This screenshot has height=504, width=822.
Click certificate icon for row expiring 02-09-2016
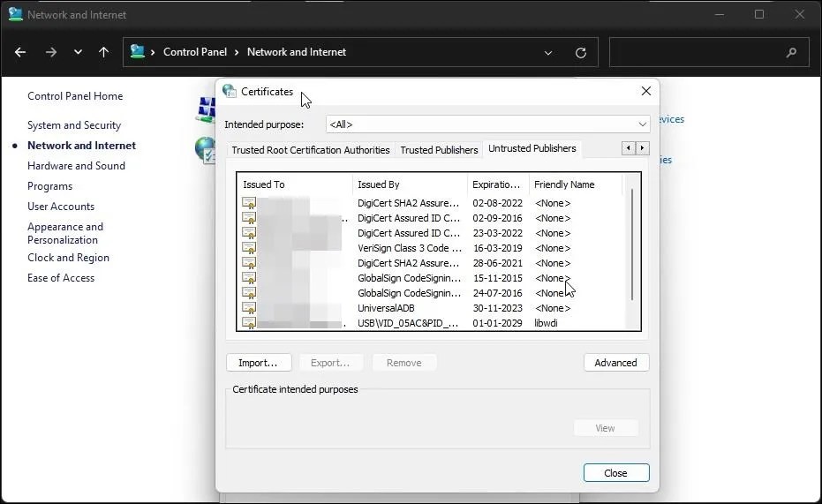point(249,218)
